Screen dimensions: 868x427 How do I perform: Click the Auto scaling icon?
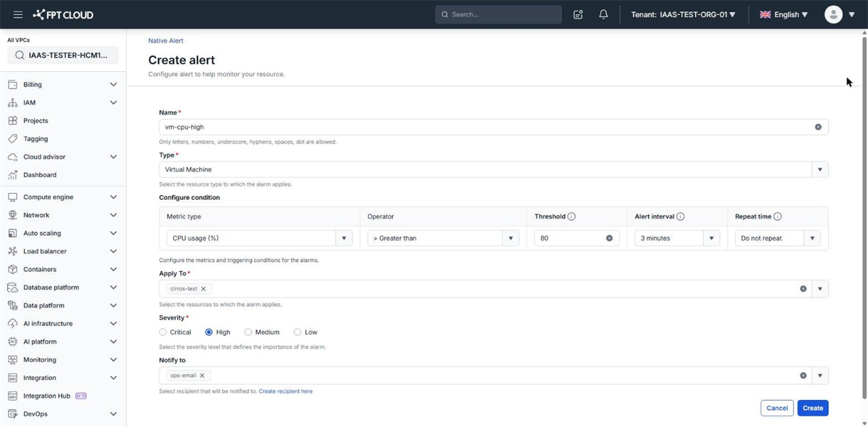point(12,233)
